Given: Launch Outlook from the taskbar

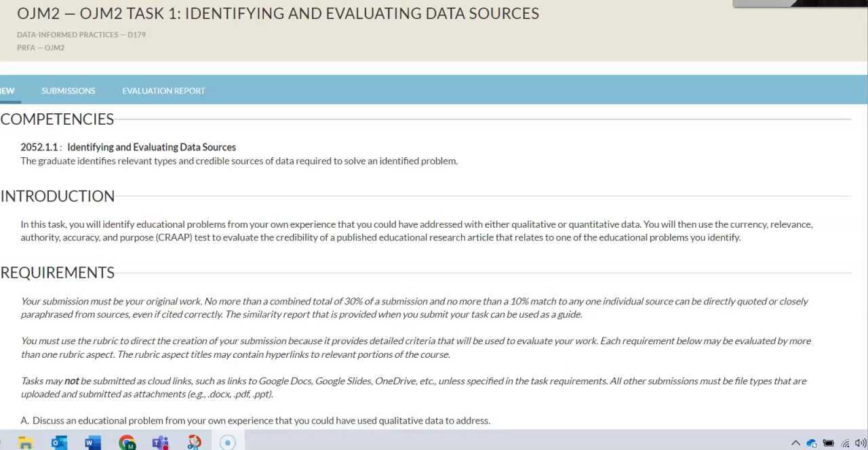Looking at the screenshot, I should (59, 443).
